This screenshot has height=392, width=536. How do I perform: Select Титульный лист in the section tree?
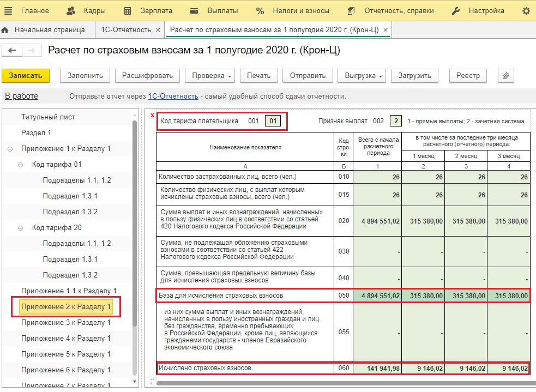[x=48, y=117]
